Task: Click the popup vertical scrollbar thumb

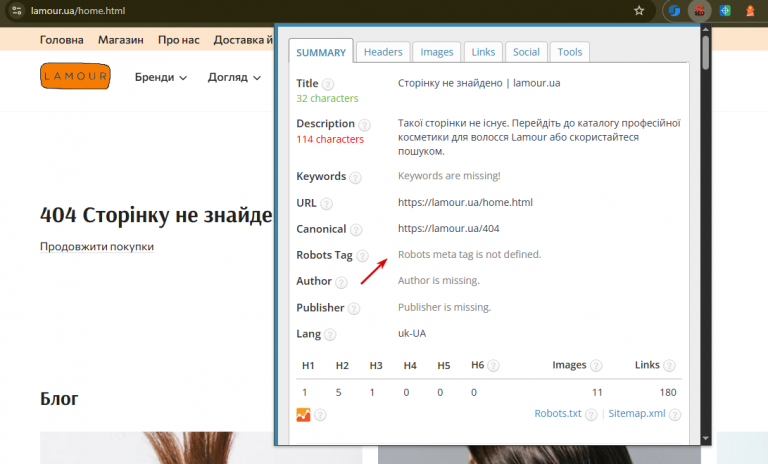Action: click(705, 53)
